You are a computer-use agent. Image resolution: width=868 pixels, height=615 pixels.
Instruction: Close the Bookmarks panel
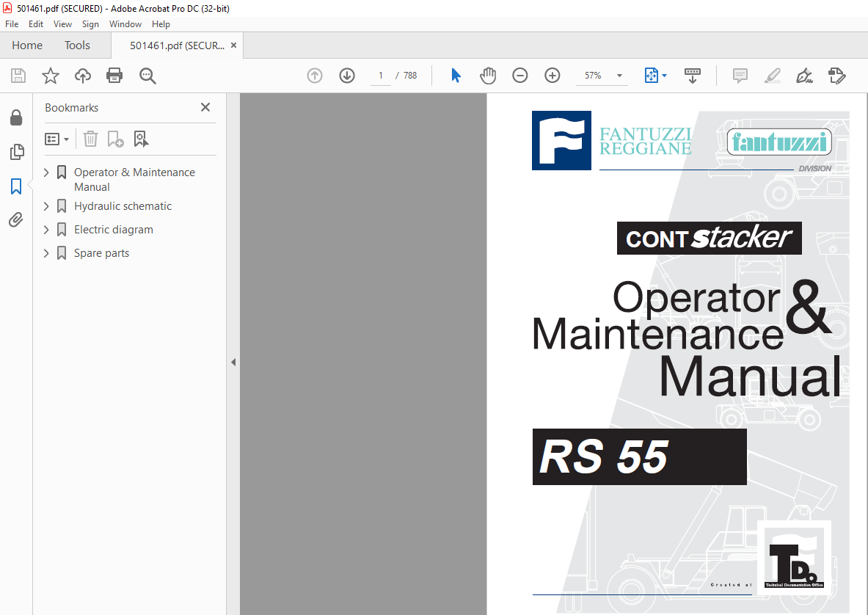pyautogui.click(x=205, y=107)
